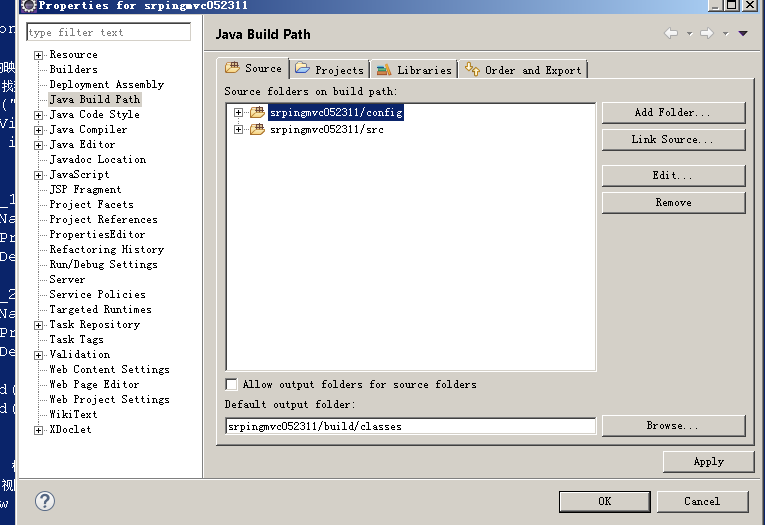The width and height of the screenshot is (765, 525).
Task: Remove the selected source folder
Action: click(x=673, y=202)
